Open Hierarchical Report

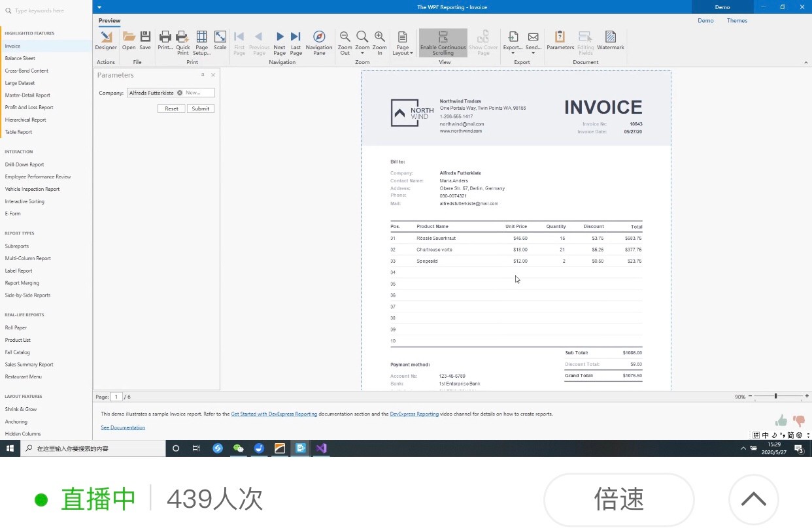(46, 120)
